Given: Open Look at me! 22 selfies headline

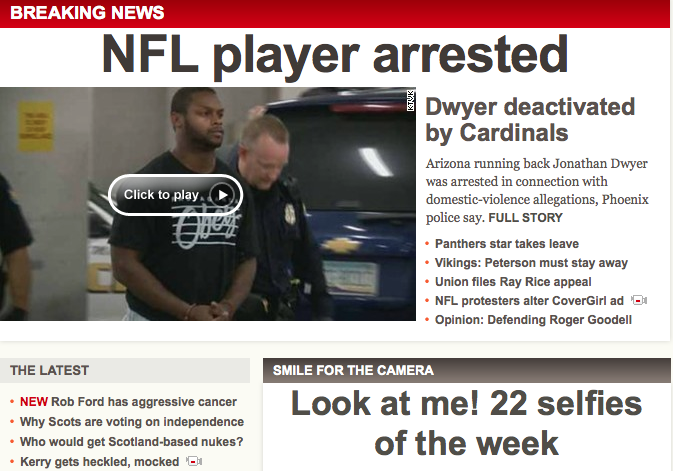Looking at the screenshot, I should [x=467, y=423].
